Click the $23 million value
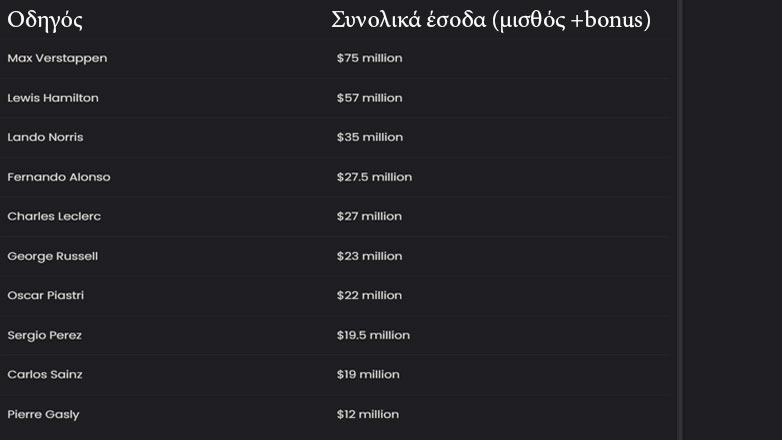 369,256
